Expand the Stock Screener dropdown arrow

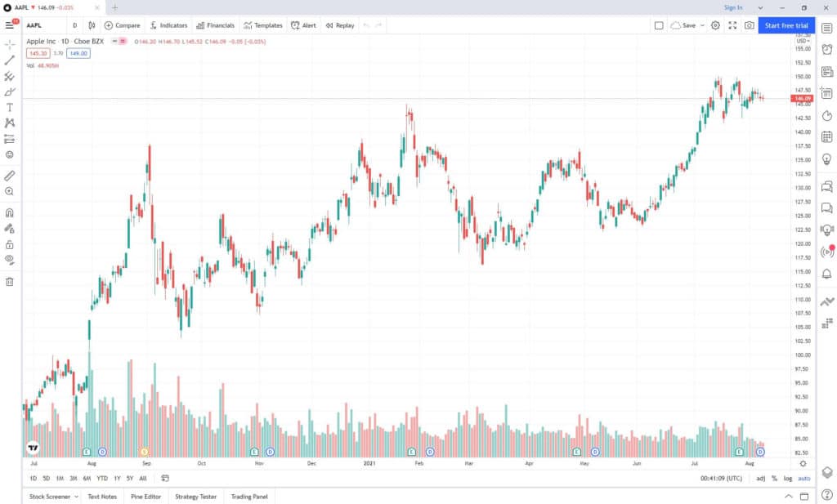pyautogui.click(x=76, y=497)
